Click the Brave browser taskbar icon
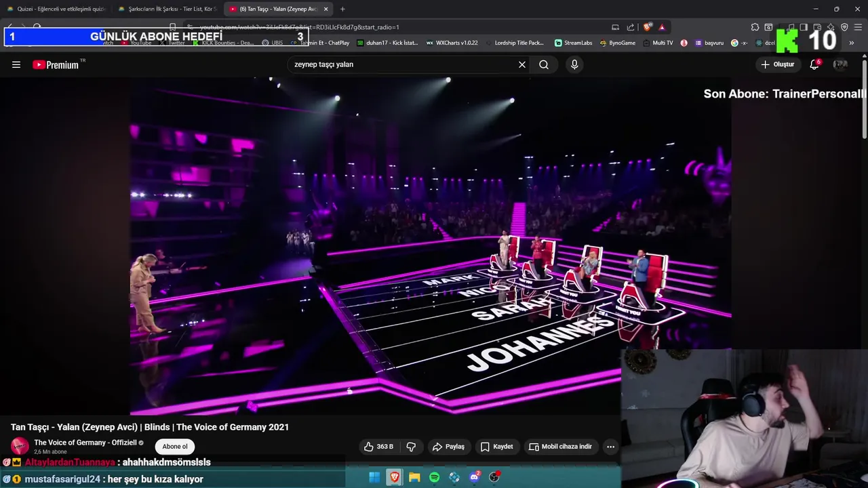Image resolution: width=868 pixels, height=488 pixels. [x=394, y=477]
